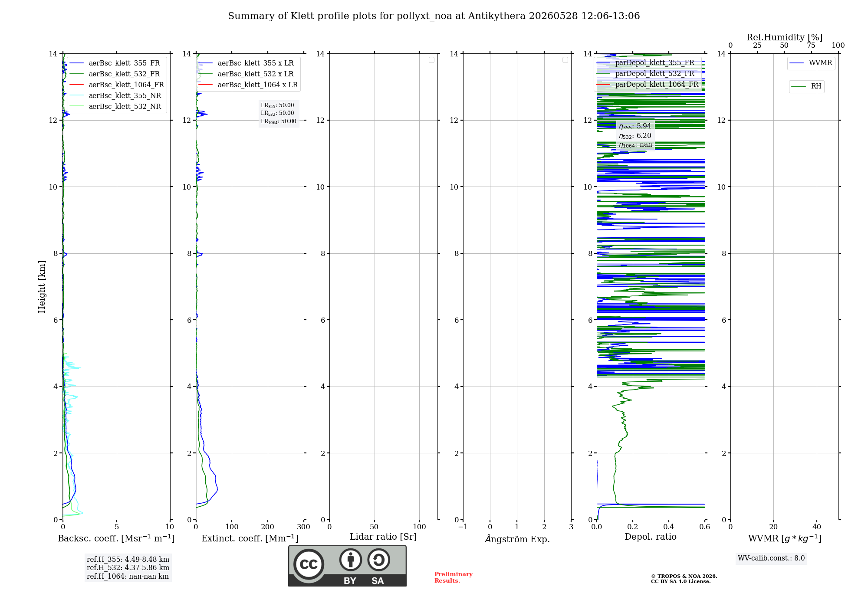This screenshot has height=590, width=868.
Task: Click the η1064: nan annotation
Action: 635,145
